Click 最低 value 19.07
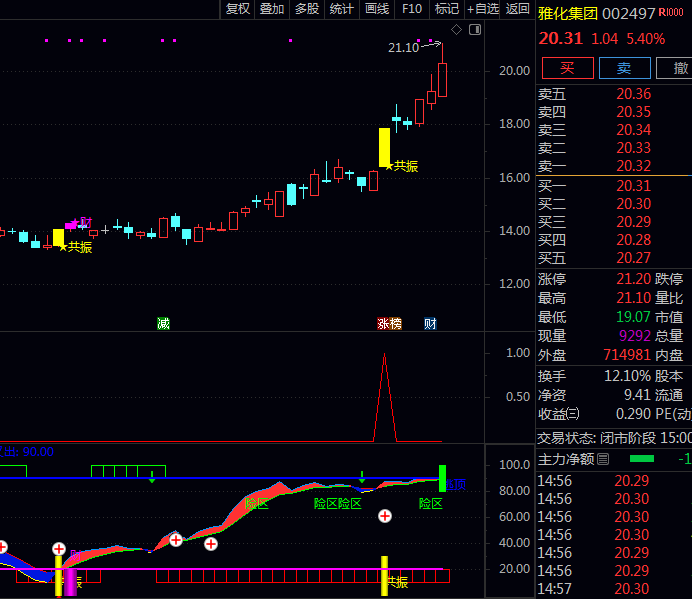Screen dimensions: 692x599 [x=633, y=317]
